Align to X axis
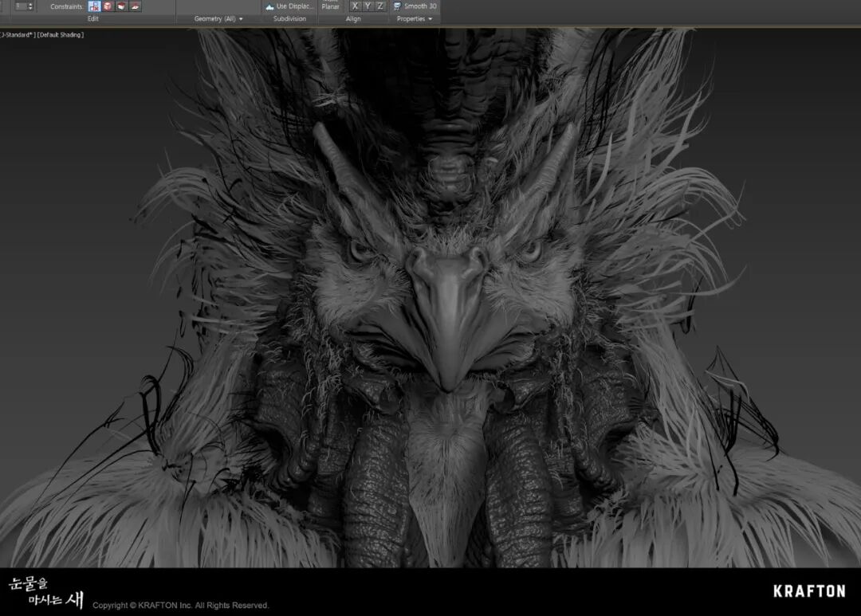 (x=355, y=6)
